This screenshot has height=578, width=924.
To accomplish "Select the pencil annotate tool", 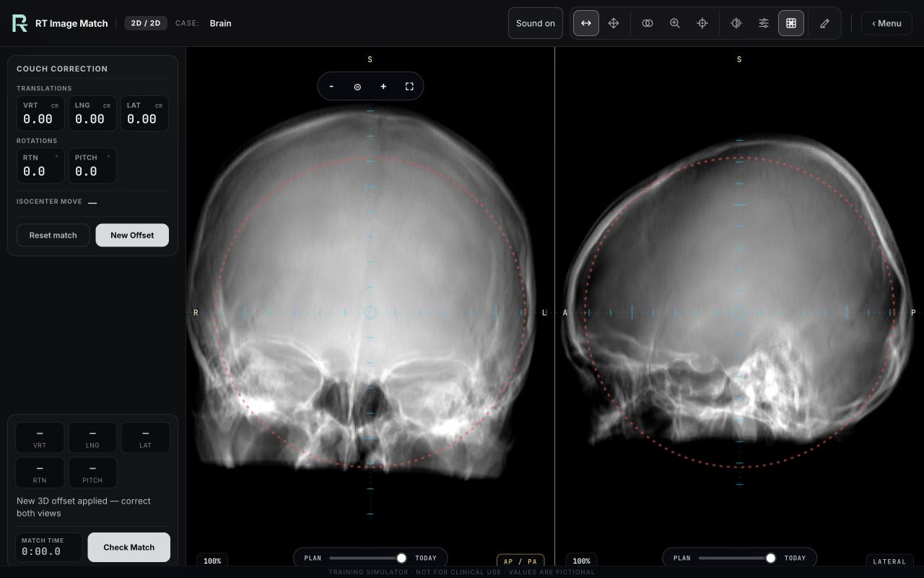I will coord(825,23).
